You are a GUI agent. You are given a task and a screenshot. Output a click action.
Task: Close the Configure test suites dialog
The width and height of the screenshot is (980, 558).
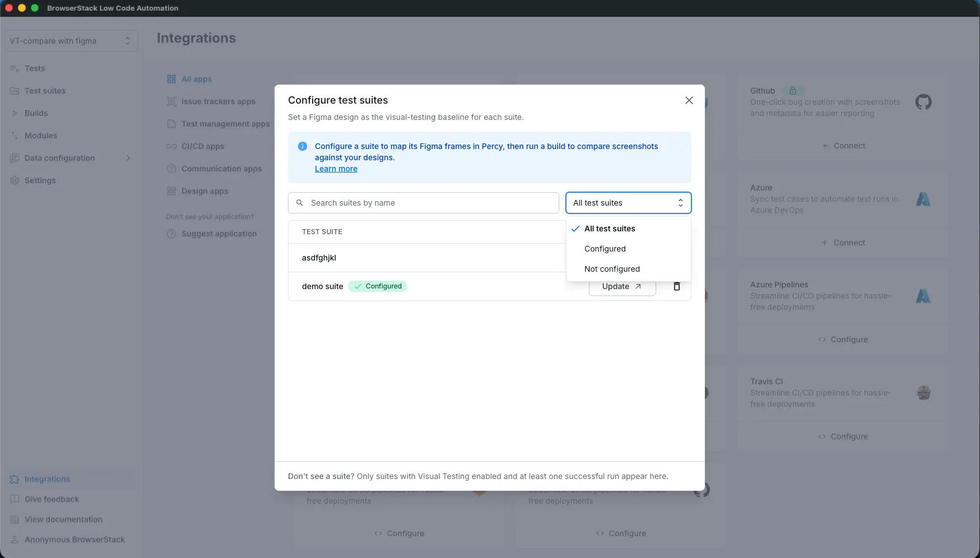click(689, 100)
